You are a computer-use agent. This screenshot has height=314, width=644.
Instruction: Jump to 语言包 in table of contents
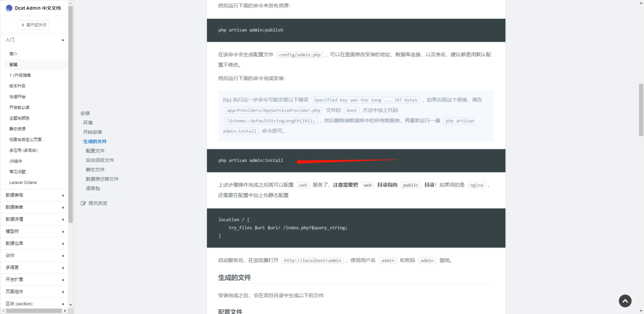pos(93,188)
